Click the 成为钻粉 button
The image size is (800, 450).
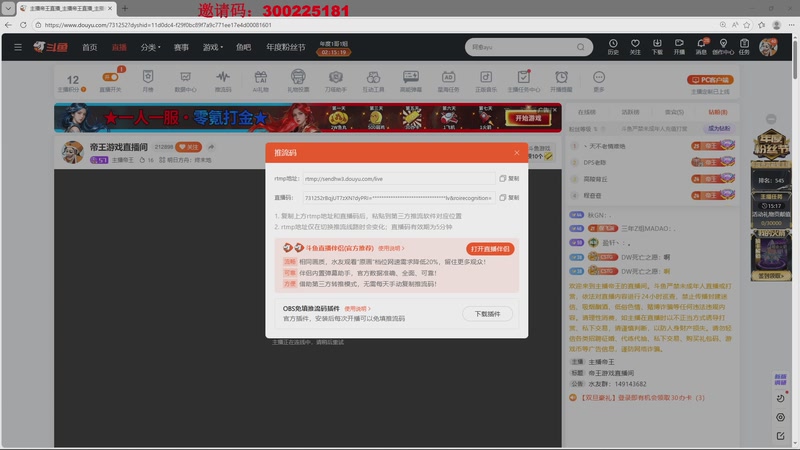click(719, 129)
